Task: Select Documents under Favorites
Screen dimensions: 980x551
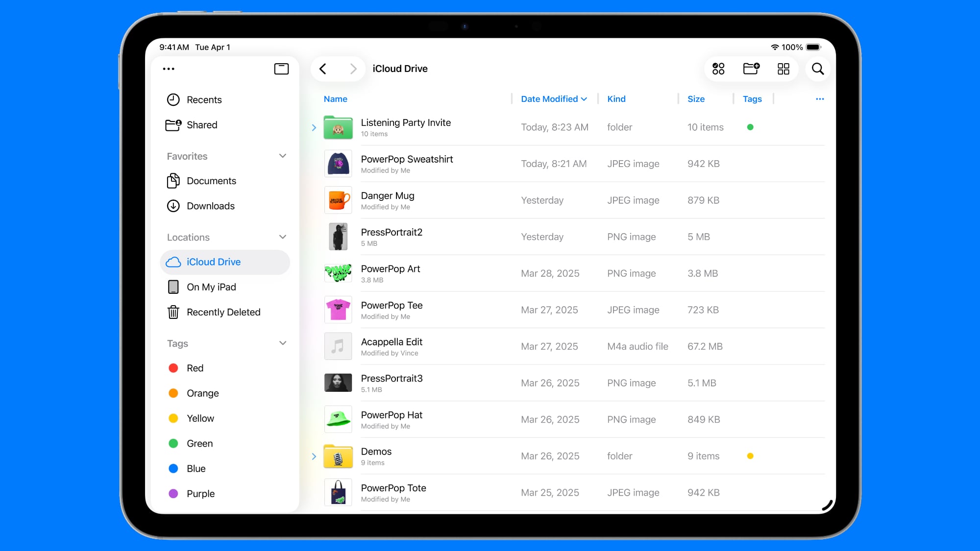Action: tap(225, 181)
